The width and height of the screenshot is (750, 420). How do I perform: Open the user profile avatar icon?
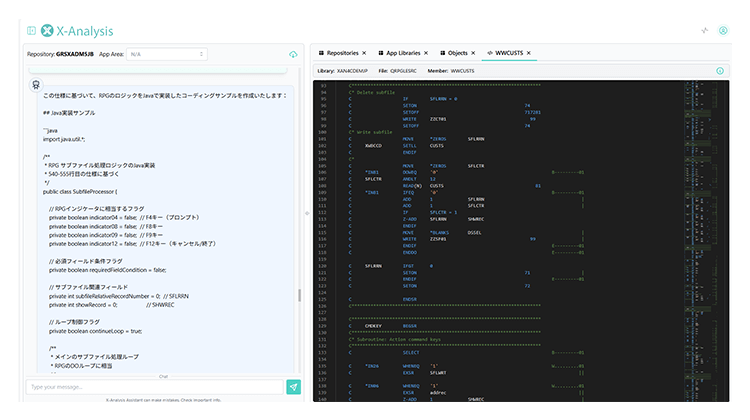tap(721, 30)
